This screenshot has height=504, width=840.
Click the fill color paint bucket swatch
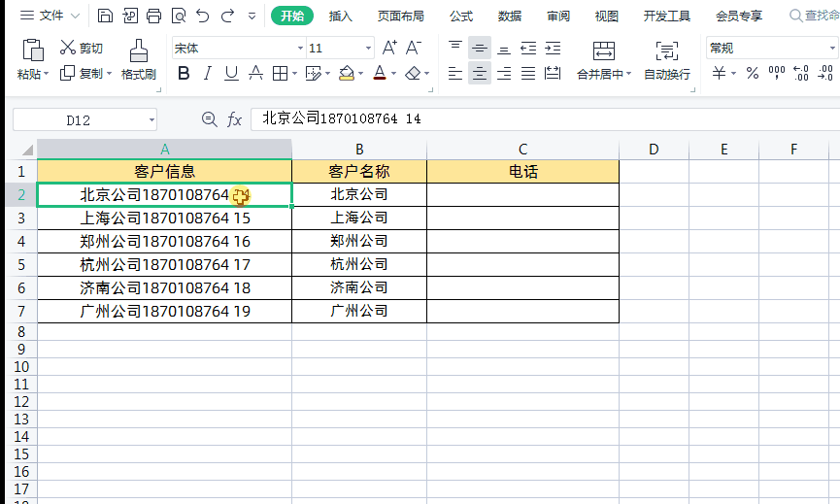pos(347,74)
